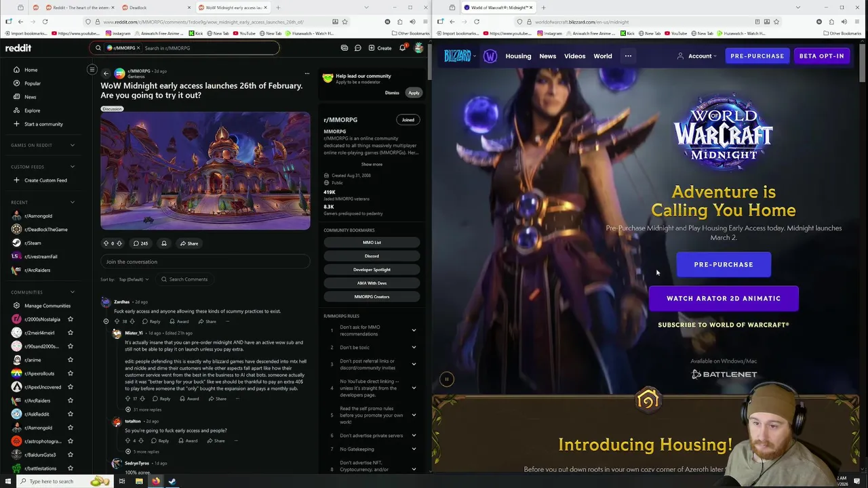
Task: Open the News section in Reddit sidebar
Action: pos(30,97)
